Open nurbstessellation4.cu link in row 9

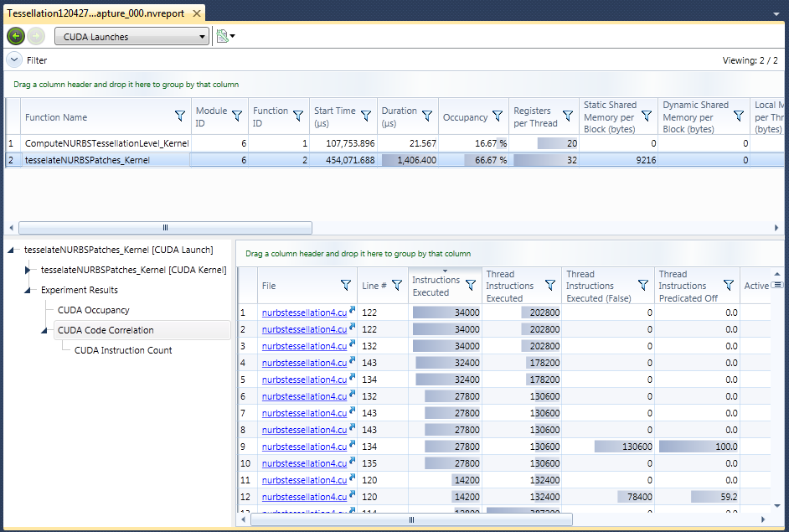pyautogui.click(x=303, y=447)
